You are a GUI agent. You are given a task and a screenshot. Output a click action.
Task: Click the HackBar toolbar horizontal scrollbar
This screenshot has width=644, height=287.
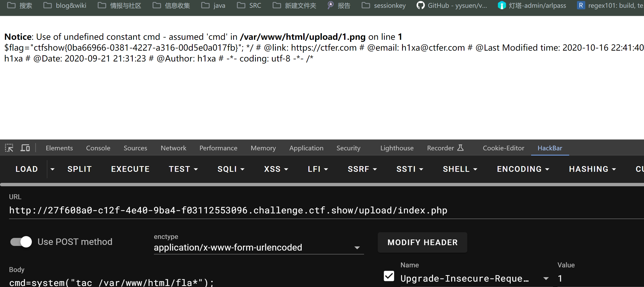tap(322, 184)
